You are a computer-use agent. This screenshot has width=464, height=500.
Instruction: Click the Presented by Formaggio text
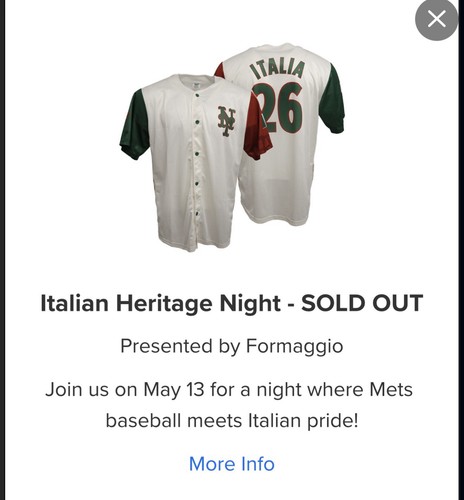[232, 346]
